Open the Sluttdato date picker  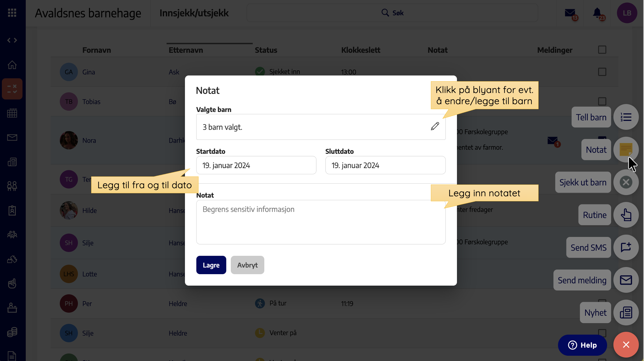click(385, 165)
